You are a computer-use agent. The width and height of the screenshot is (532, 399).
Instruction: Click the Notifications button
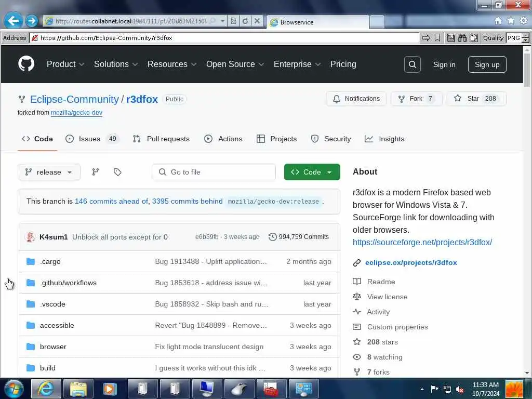tap(356, 99)
